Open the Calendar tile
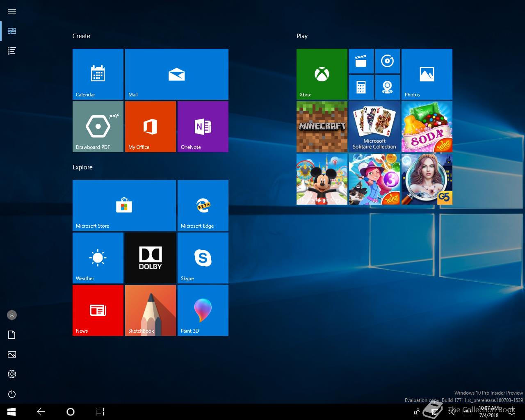 click(x=98, y=74)
